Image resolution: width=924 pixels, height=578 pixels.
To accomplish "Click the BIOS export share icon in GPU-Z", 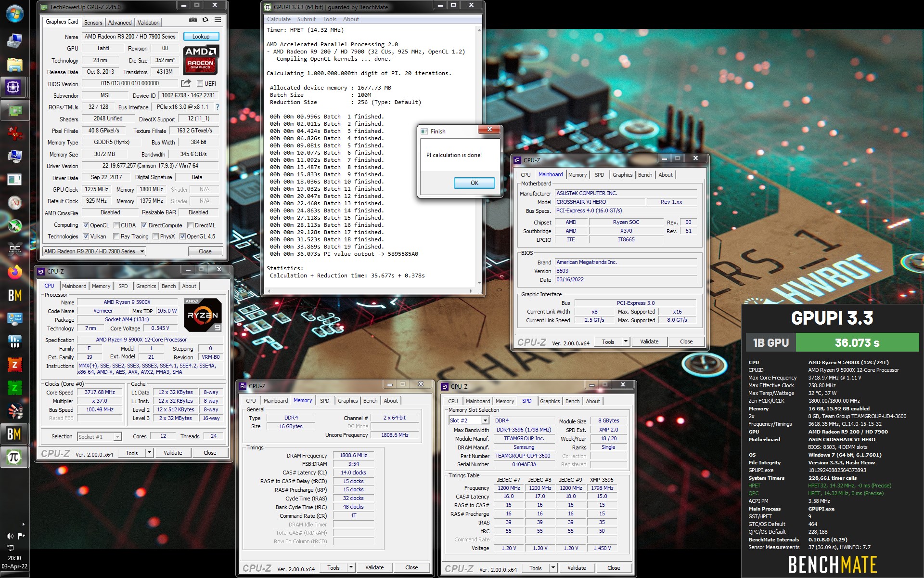I will (x=186, y=83).
